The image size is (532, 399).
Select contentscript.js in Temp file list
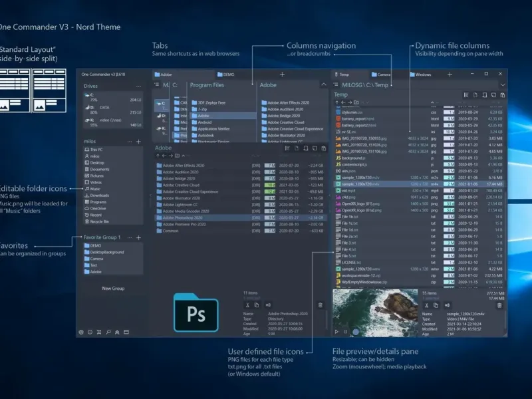tap(420, 164)
